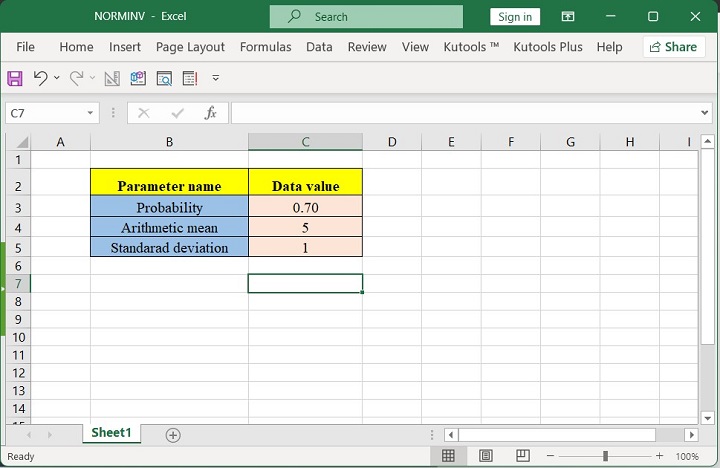Click the ruler and triangle toolbar icon
720x468 pixels.
pos(112,78)
